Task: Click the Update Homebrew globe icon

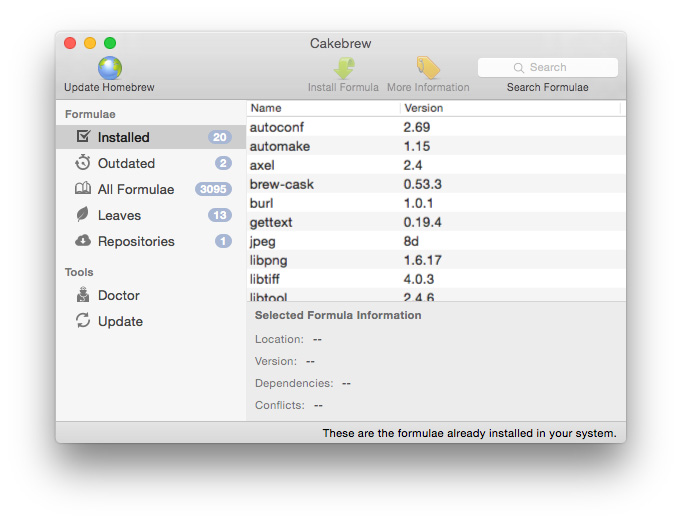Action: point(110,68)
